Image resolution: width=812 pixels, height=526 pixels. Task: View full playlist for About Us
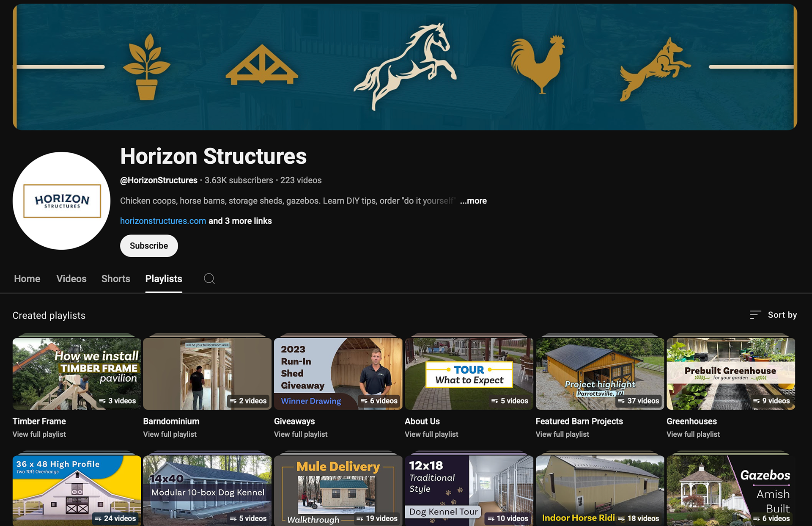(x=431, y=434)
